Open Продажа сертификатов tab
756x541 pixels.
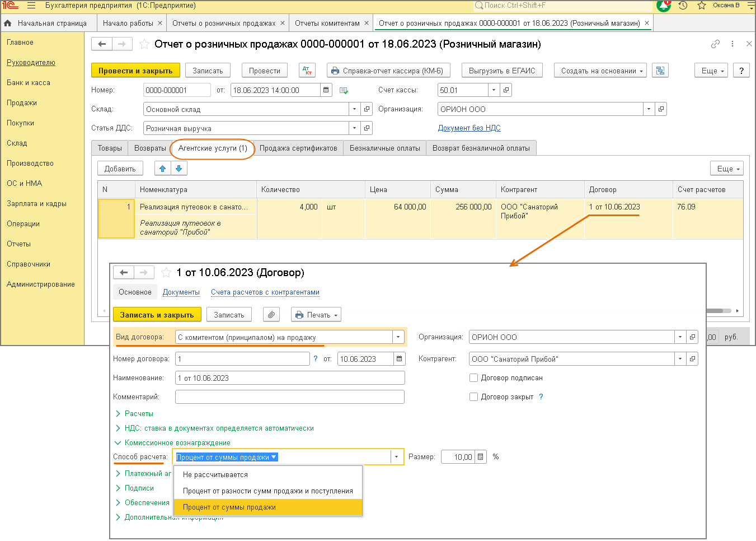click(298, 148)
